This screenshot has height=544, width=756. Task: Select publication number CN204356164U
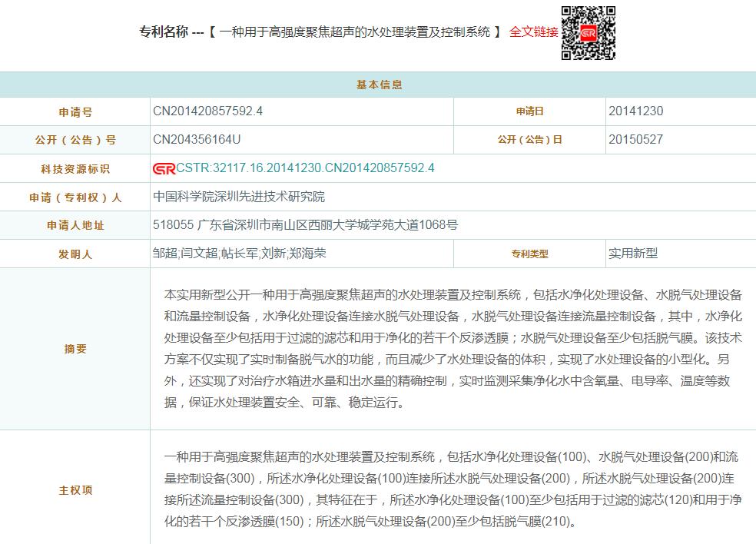coord(197,140)
